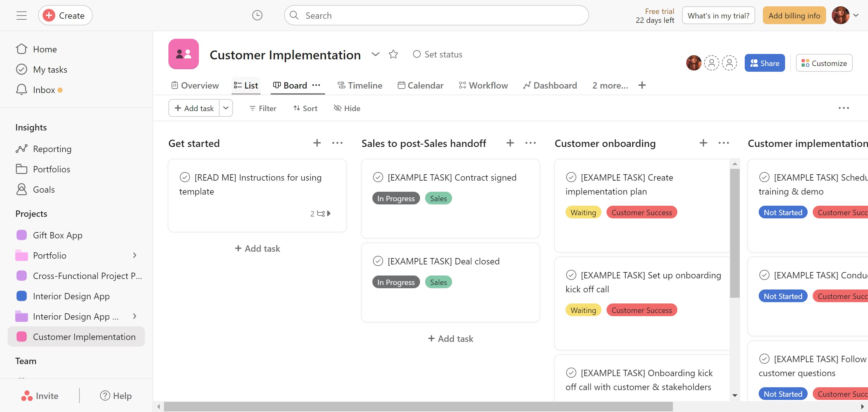Click the pink Customer Implementation project icon
The image size is (868, 412).
point(184,54)
